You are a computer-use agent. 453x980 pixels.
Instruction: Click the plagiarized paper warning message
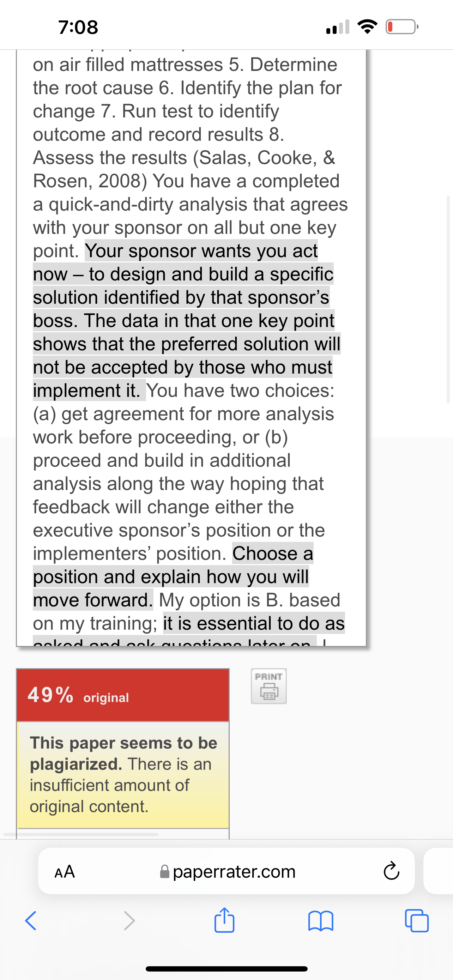[123, 775]
